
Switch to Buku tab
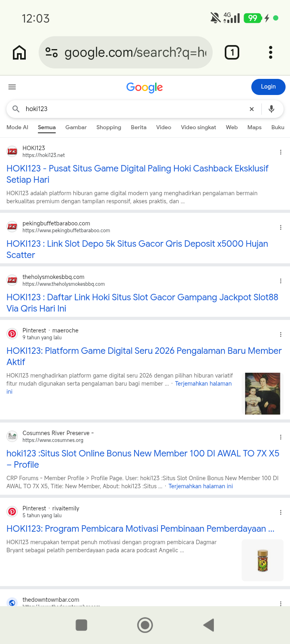pyautogui.click(x=278, y=127)
